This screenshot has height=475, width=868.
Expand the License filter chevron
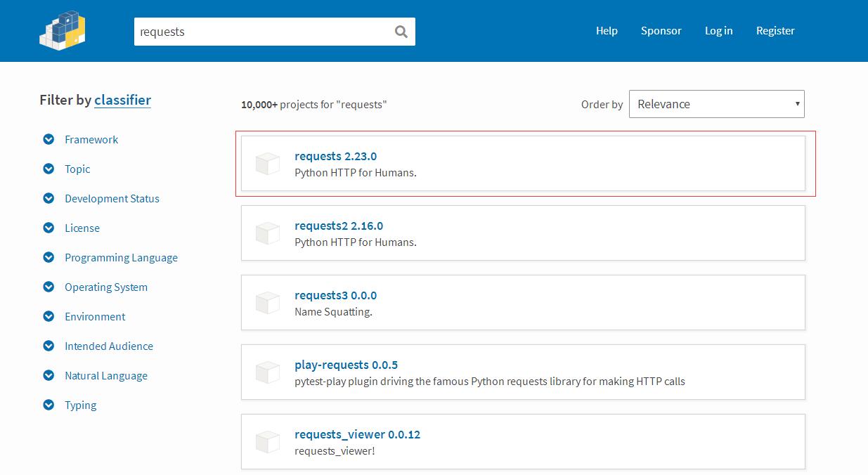(48, 228)
